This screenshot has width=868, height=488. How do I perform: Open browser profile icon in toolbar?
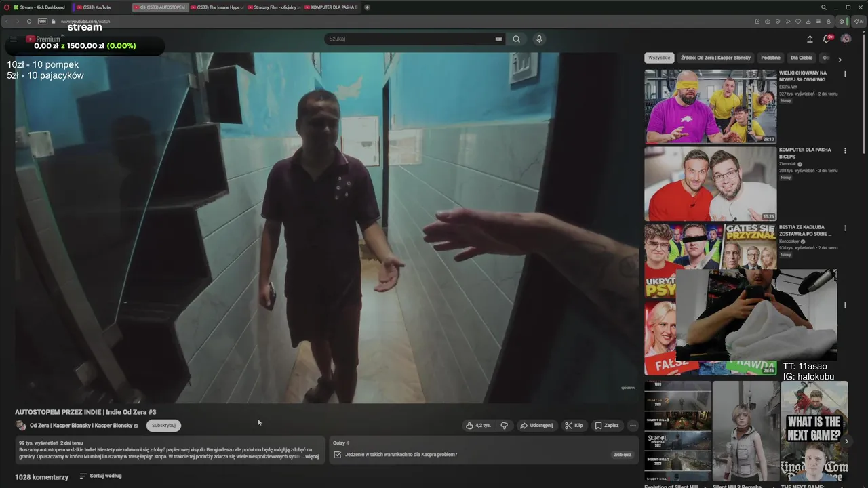click(x=829, y=22)
